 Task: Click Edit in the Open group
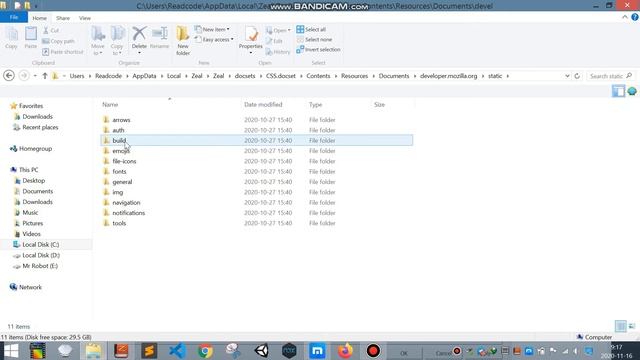pos(274,41)
